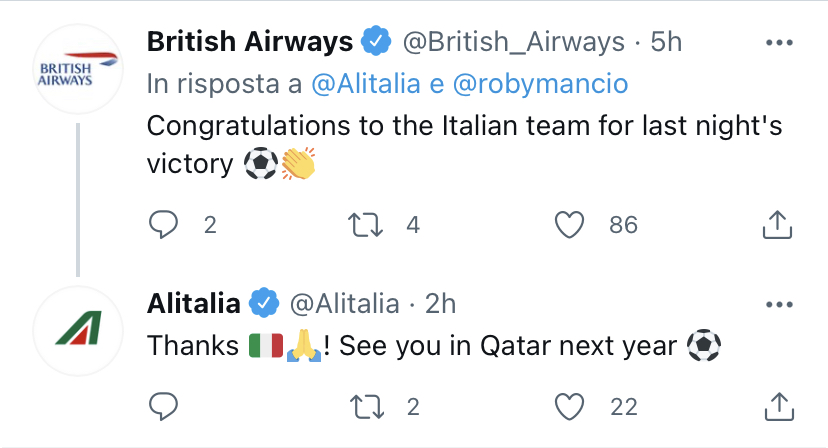Share the Alitalia tweet
Screen dimensions: 828x448
pyautogui.click(x=777, y=406)
